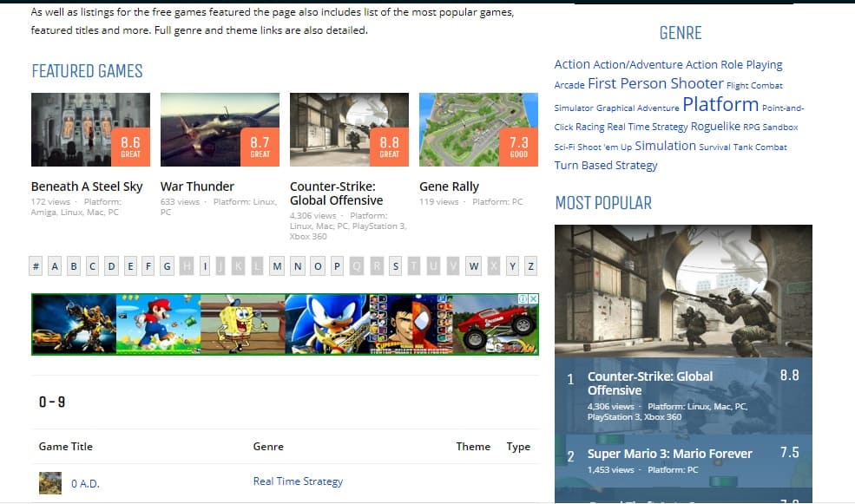
Task: Open the AdChoices info icon on banner
Action: point(523,299)
